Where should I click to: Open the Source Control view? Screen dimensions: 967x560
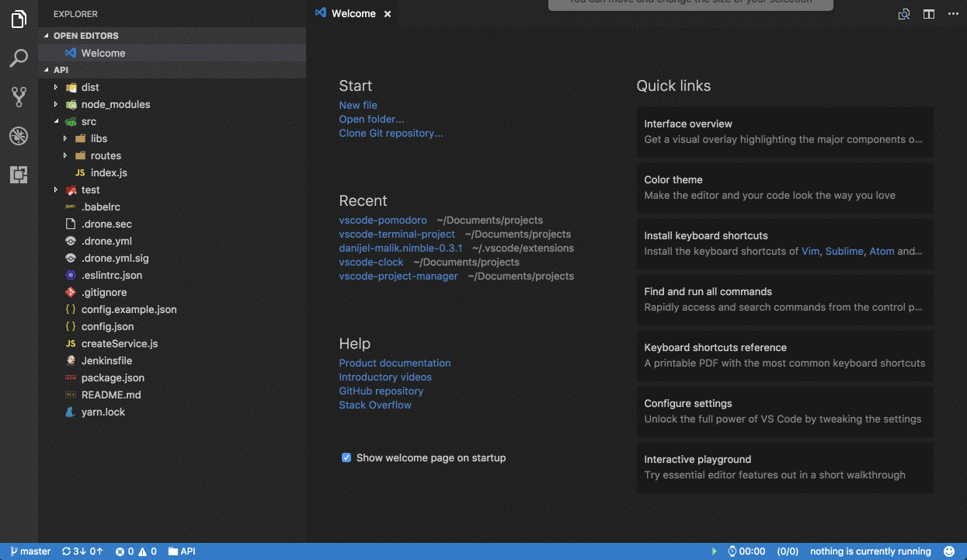point(19,97)
